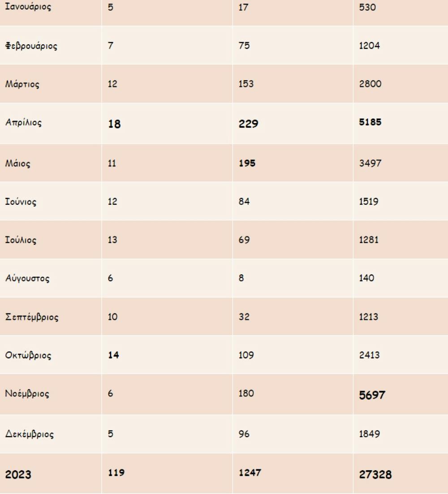Viewport: 448px width, 494px height.
Task: Select the bold 5185 value for Απρίλιος
Action: (370, 122)
